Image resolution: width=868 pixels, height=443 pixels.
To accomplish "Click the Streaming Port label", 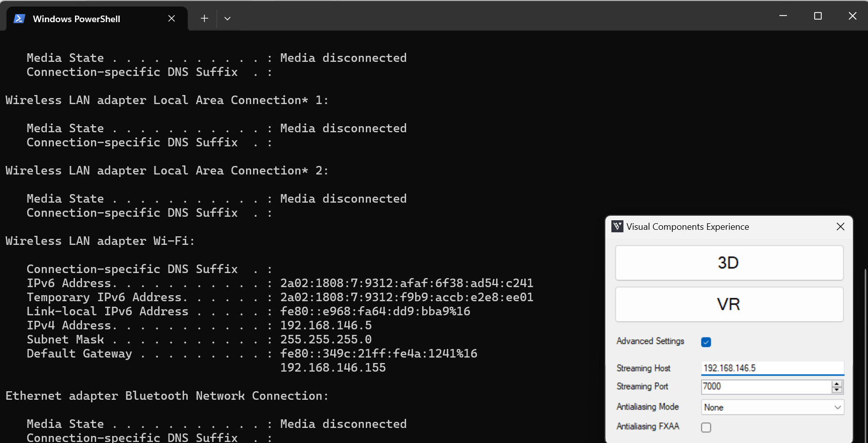I will [x=642, y=386].
